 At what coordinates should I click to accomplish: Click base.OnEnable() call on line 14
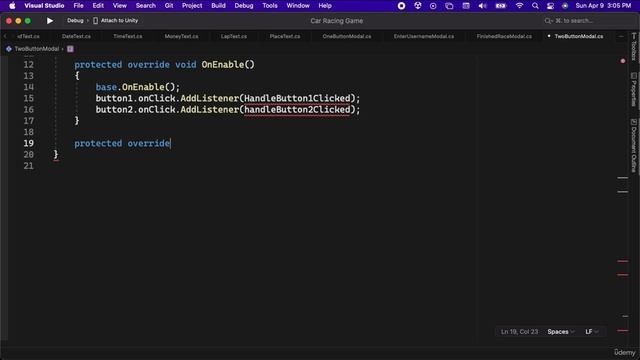click(x=138, y=87)
